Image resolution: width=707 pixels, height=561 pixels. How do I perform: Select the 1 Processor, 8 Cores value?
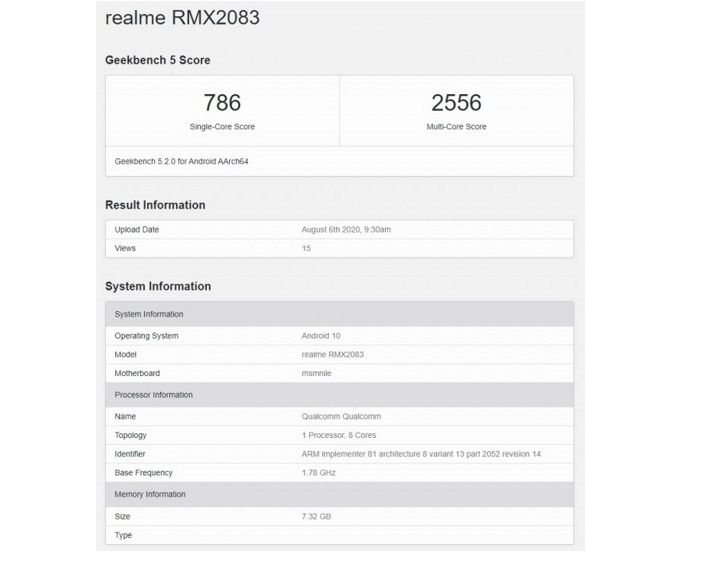pos(339,435)
